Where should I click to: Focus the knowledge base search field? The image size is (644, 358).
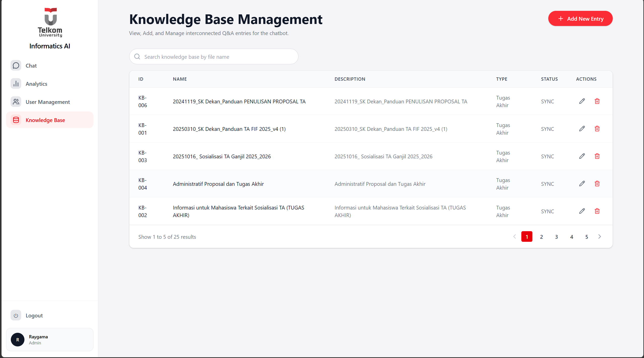[214, 56]
